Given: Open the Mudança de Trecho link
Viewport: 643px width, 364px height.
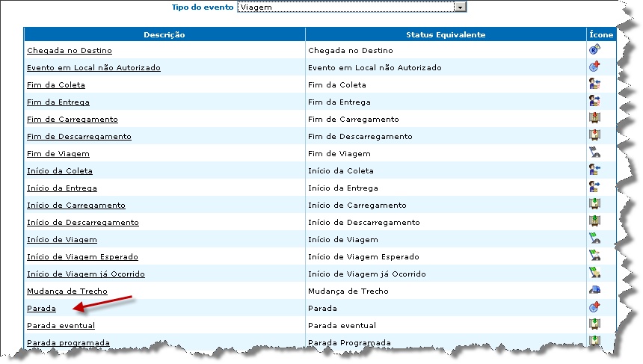Looking at the screenshot, I should 67,291.
